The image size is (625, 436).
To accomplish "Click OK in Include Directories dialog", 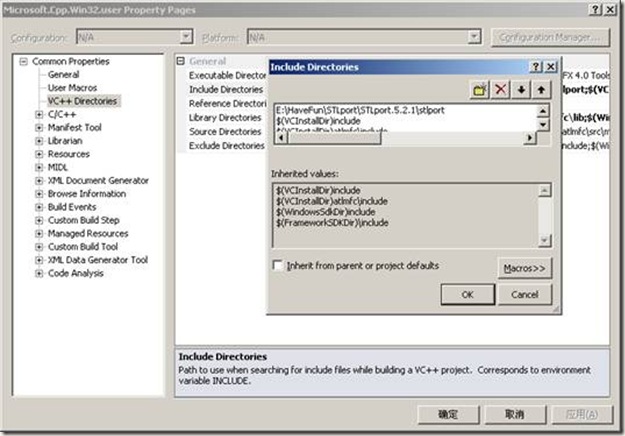I will click(x=468, y=295).
